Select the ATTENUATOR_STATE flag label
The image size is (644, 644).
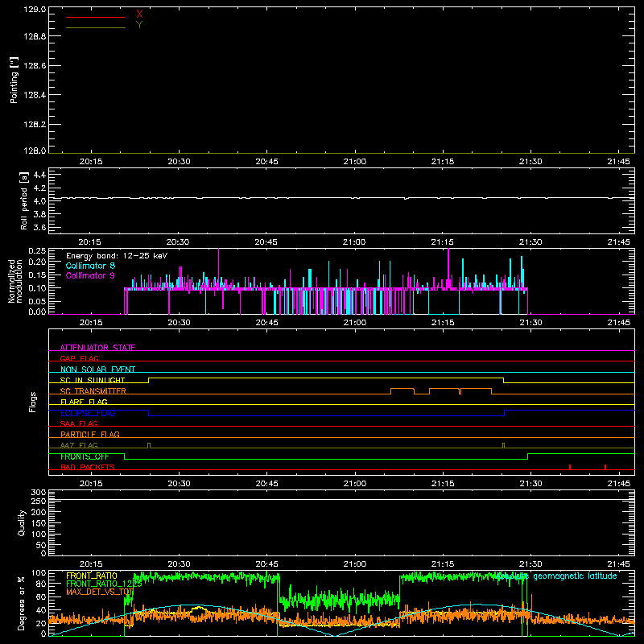point(97,348)
